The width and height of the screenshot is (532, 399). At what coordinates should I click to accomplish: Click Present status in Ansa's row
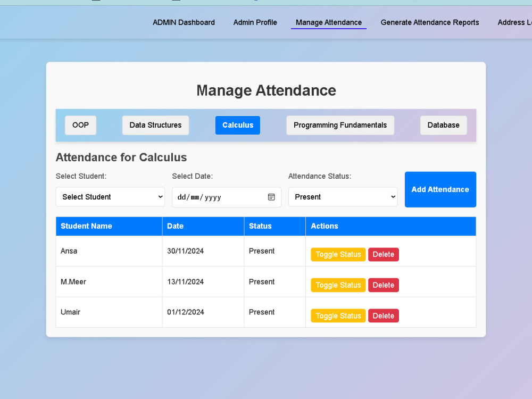point(275,251)
